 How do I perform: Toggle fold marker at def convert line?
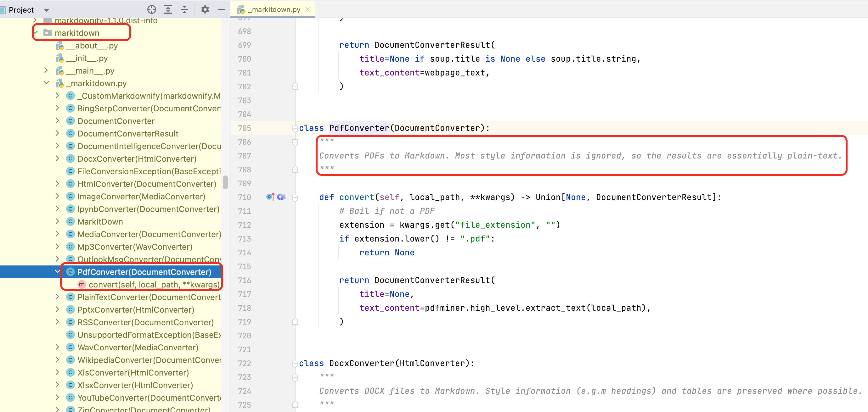pos(295,197)
